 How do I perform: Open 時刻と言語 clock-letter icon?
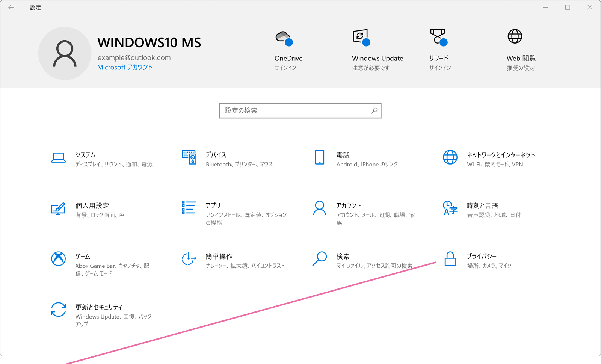point(450,208)
